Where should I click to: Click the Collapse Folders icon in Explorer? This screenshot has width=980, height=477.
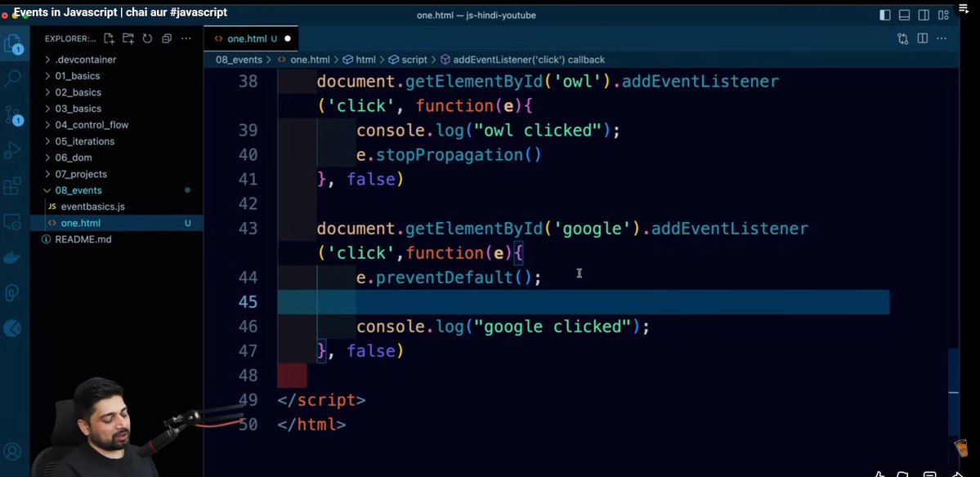coord(166,38)
